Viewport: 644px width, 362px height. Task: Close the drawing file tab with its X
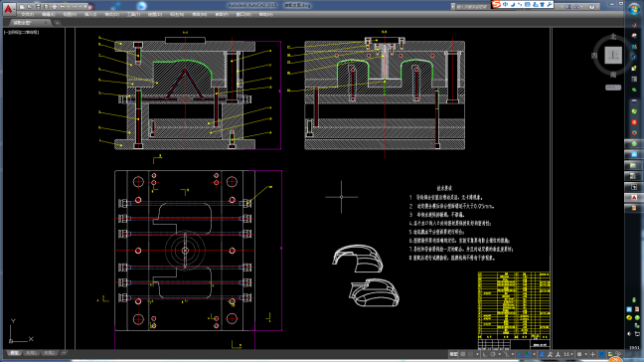coord(46,23)
